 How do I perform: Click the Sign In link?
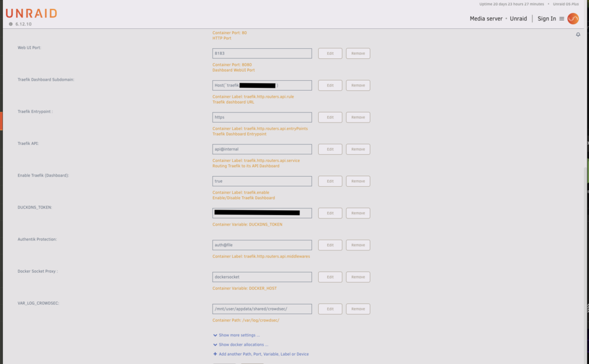[x=547, y=18]
